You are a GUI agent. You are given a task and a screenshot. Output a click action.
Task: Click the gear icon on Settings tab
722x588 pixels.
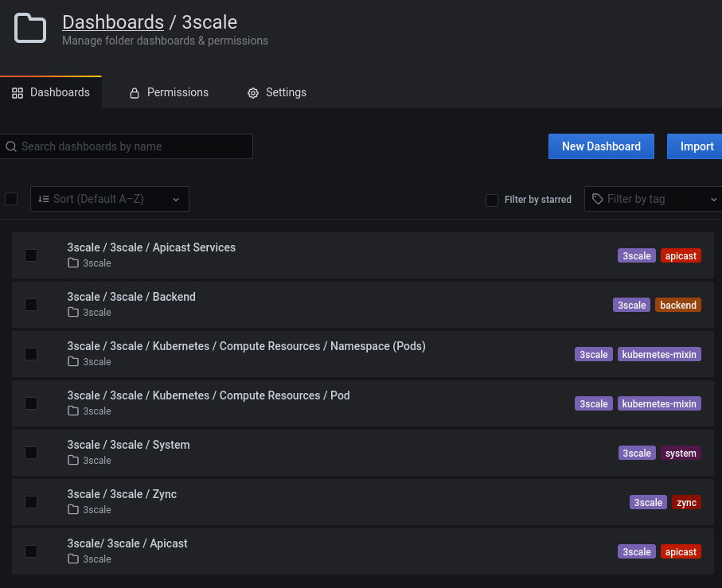[x=253, y=93]
